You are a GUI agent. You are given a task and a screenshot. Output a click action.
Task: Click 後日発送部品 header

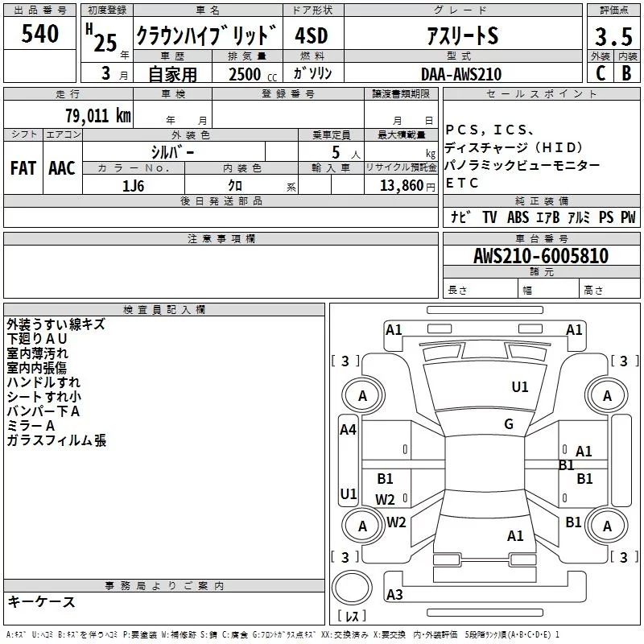(221, 200)
